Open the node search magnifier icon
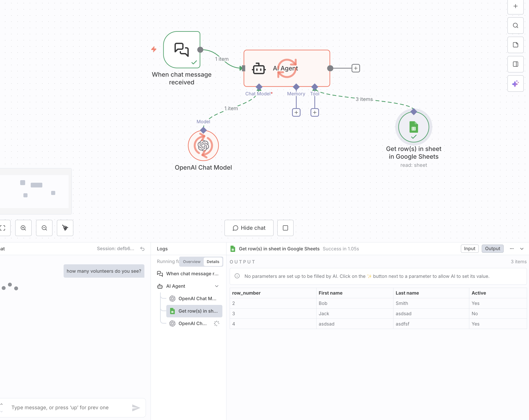The image size is (529, 420). (x=515, y=26)
